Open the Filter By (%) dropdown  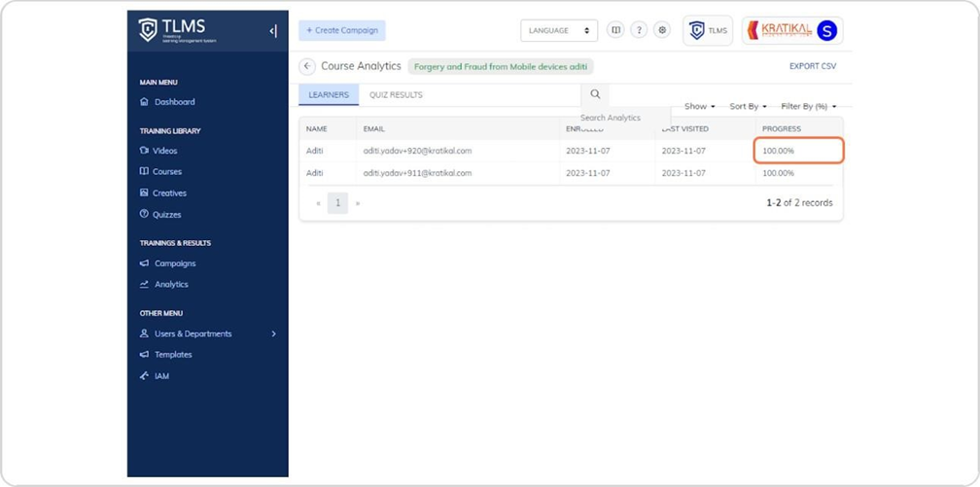809,106
